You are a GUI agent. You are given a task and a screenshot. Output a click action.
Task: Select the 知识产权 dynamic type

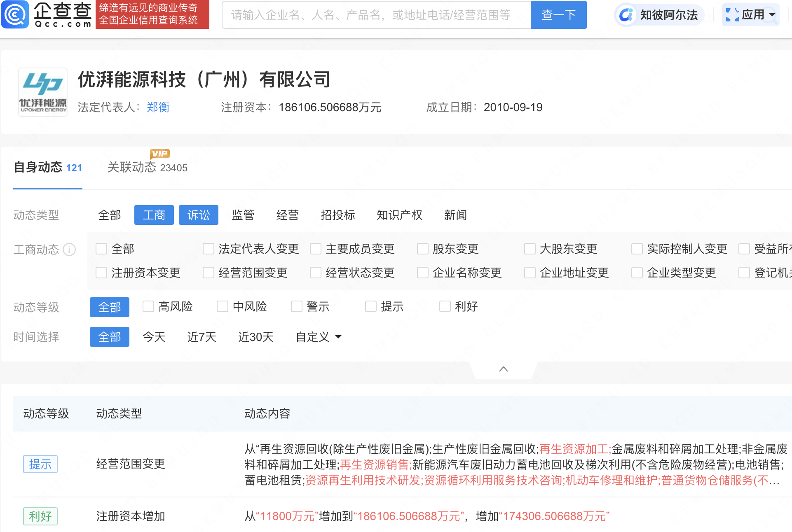coord(400,215)
